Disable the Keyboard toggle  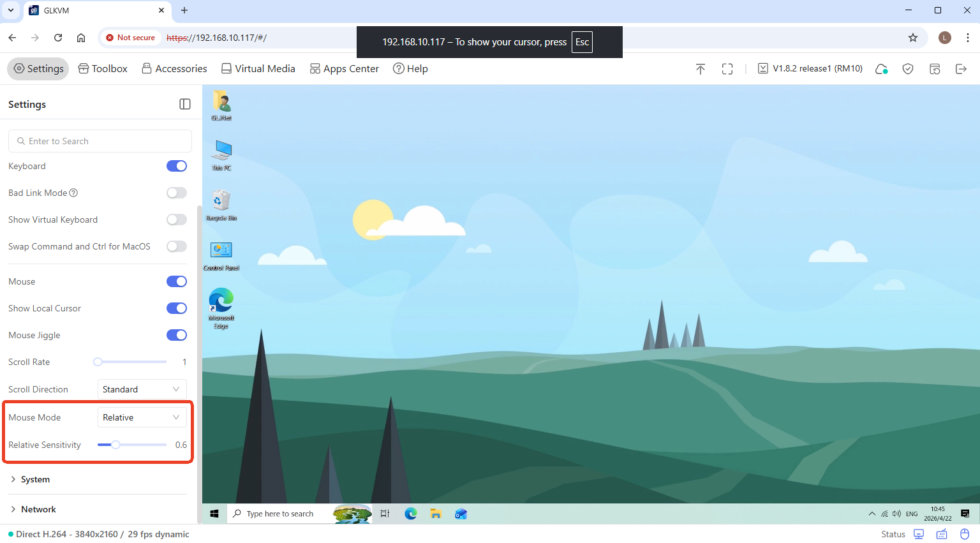tap(177, 166)
